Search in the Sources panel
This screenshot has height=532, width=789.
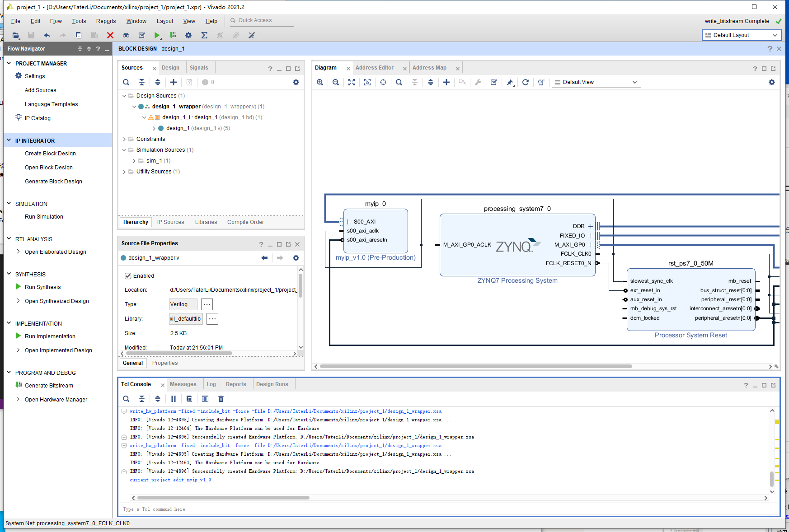coord(126,82)
